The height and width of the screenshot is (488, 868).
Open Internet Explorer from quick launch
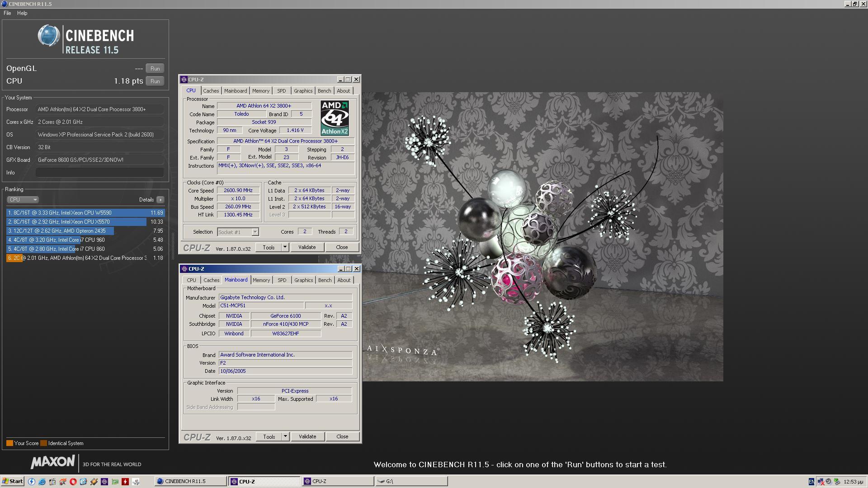[42, 482]
